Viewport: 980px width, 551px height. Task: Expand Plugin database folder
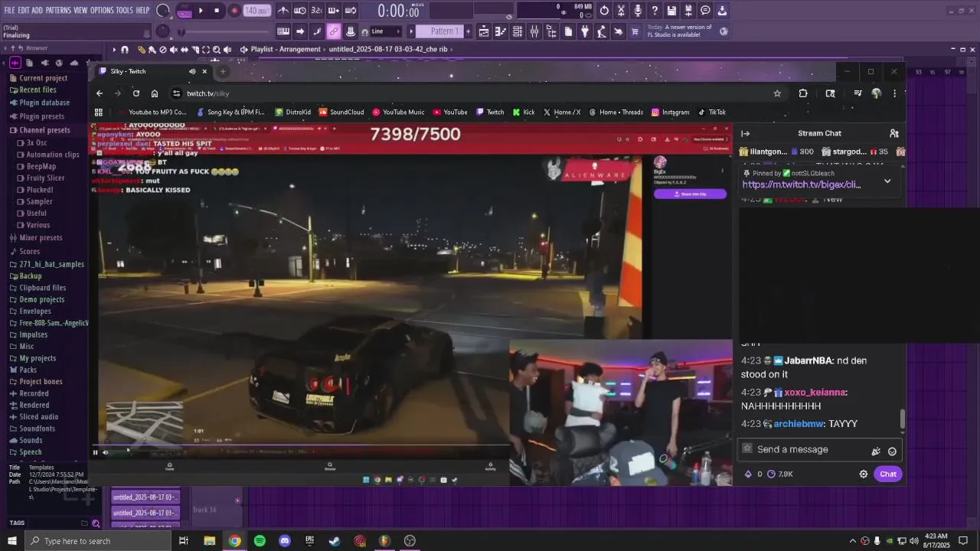click(44, 103)
